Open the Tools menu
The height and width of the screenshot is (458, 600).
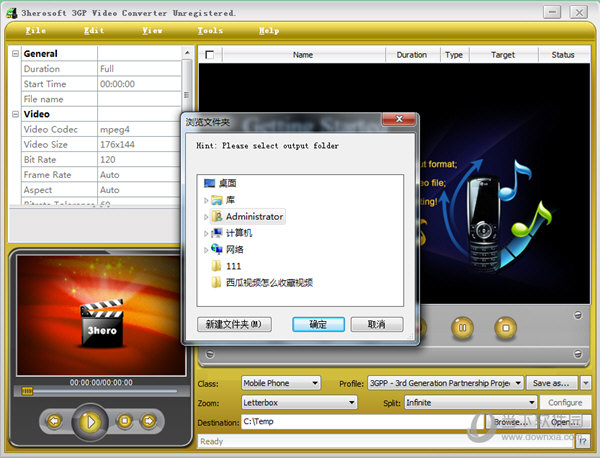210,31
